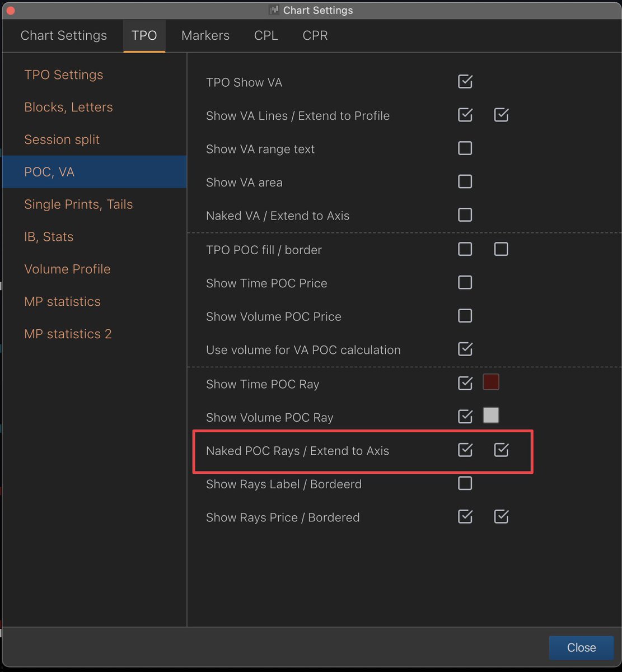Click the 'TPO POC fill / border' label
The image size is (622, 672).
tap(264, 250)
